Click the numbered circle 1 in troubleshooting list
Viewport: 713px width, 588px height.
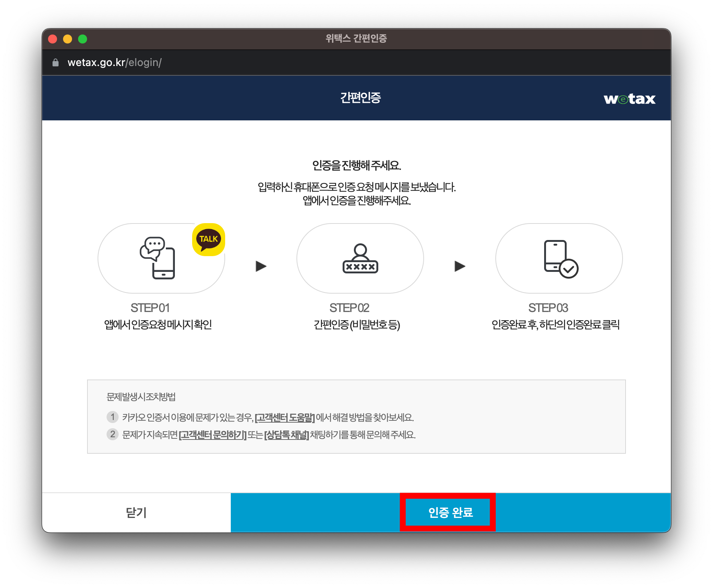click(x=113, y=417)
